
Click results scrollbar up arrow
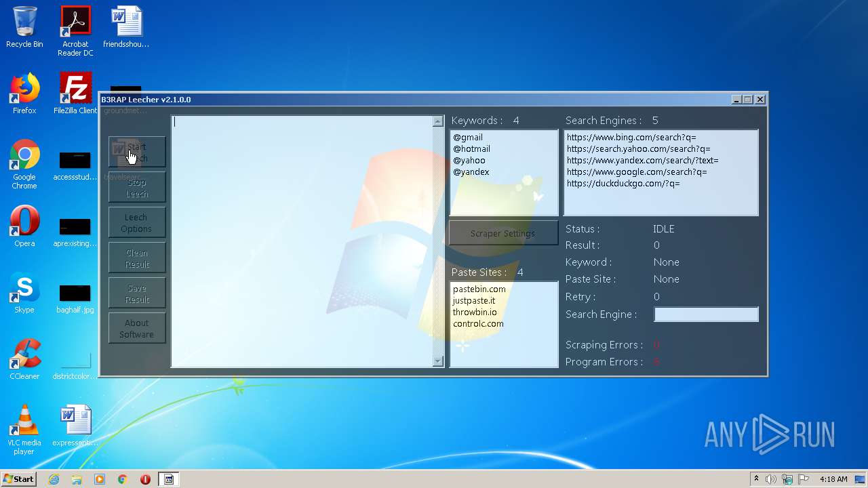coord(437,121)
